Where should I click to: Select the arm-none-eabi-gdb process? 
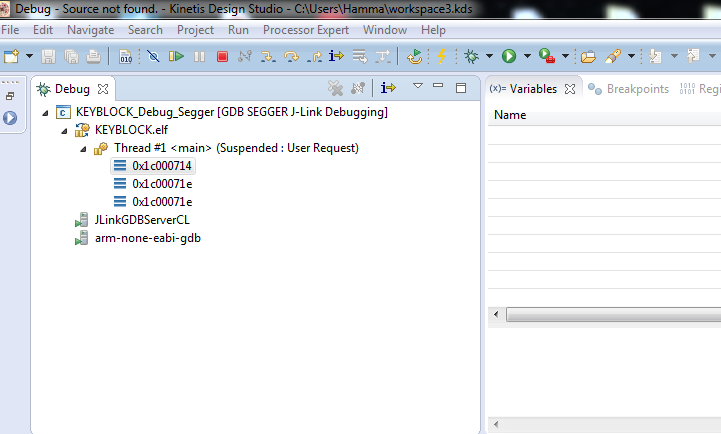coord(148,238)
